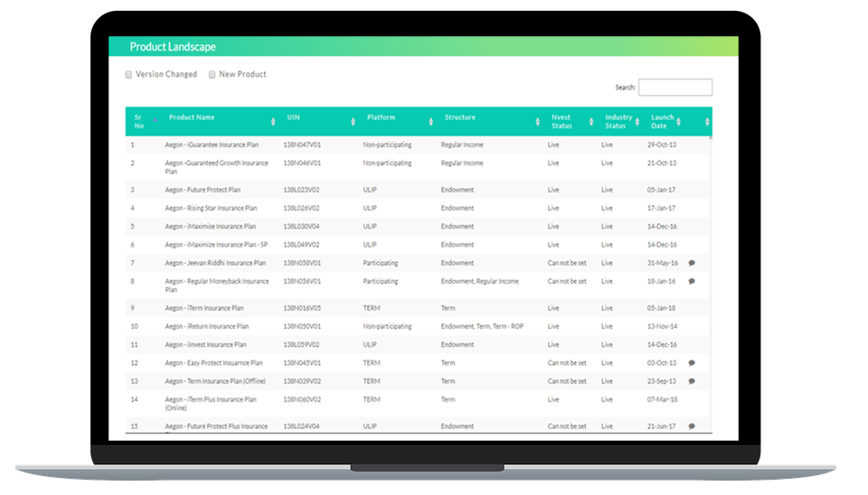The image size is (868, 495).
Task: Click sort arrows beside UIN header
Action: pyautogui.click(x=354, y=122)
